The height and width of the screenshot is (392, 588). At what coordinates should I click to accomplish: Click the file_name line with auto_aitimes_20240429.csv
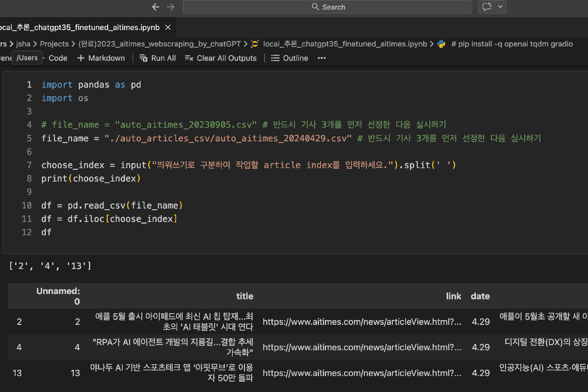[x=291, y=138]
